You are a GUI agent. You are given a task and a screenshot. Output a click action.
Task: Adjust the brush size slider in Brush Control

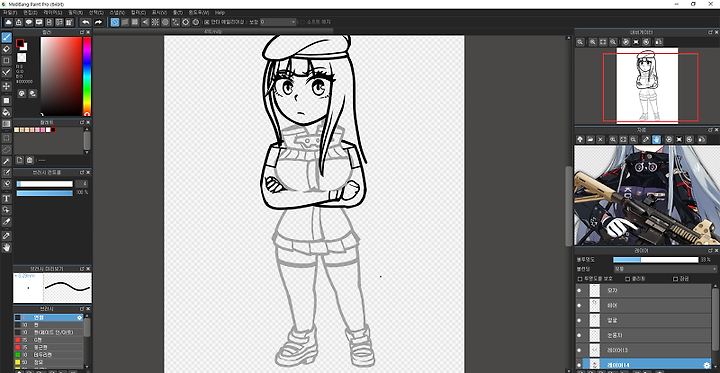45,184
